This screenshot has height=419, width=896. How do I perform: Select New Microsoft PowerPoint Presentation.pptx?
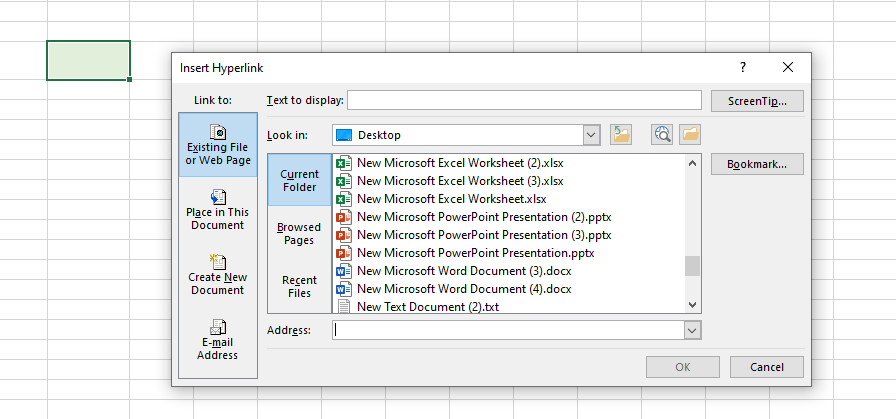[475, 253]
